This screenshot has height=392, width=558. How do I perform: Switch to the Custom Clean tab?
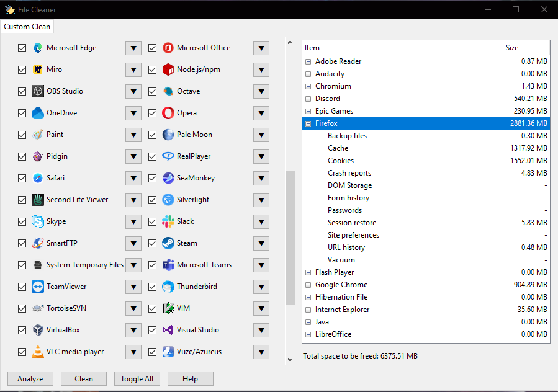27,27
